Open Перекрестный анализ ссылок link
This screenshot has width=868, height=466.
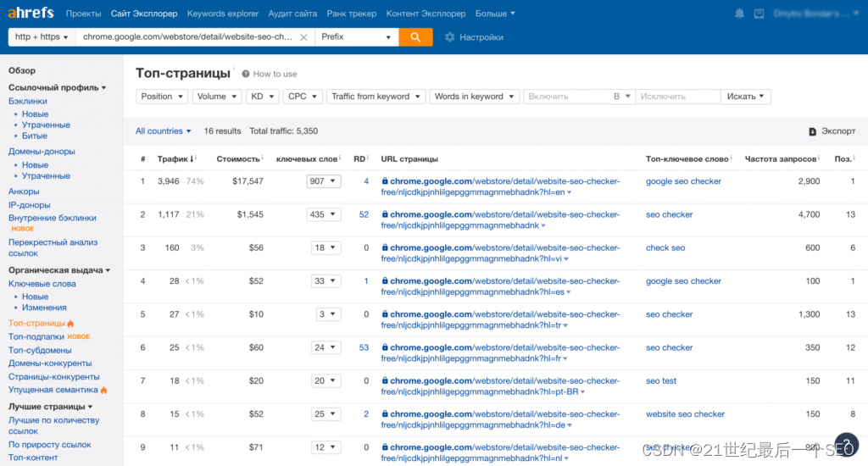point(53,247)
